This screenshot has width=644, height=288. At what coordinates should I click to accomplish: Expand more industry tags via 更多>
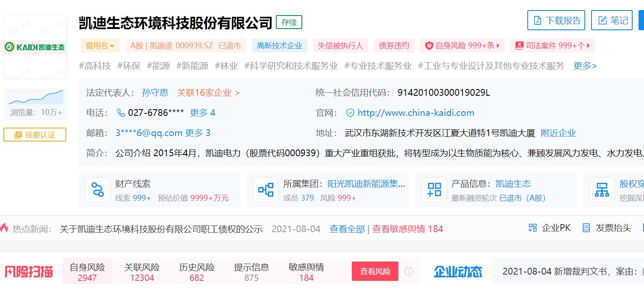pos(585,65)
